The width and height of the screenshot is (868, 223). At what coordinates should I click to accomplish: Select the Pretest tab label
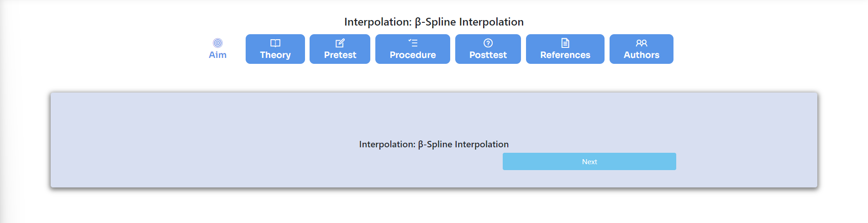click(x=340, y=55)
